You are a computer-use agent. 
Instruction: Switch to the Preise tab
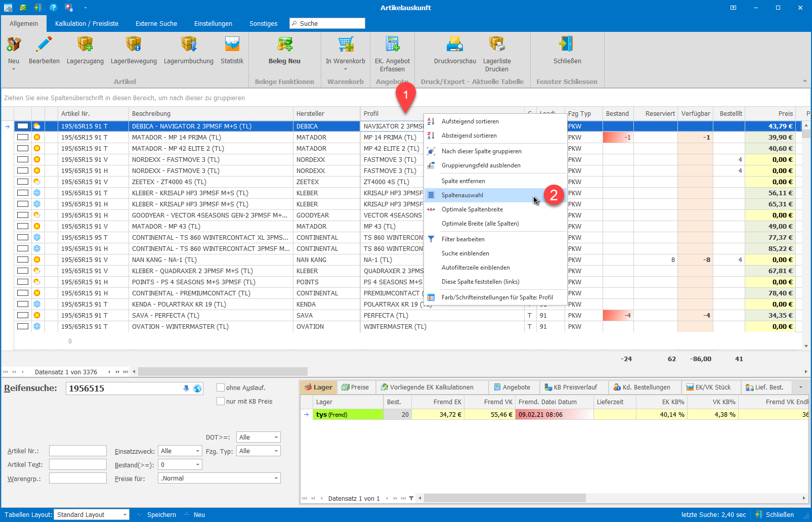(x=355, y=387)
